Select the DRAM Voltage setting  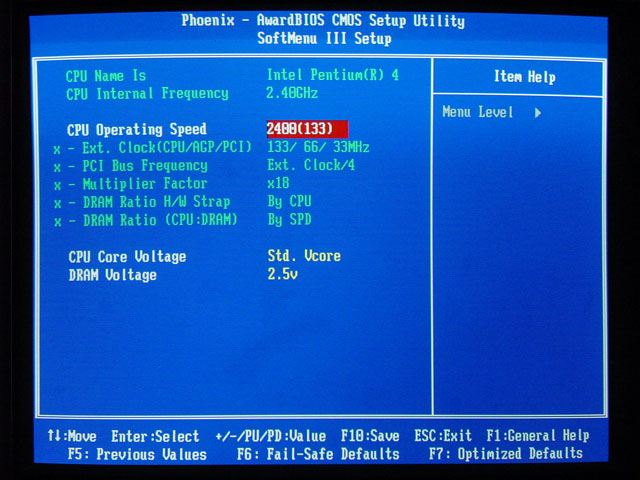[113, 276]
